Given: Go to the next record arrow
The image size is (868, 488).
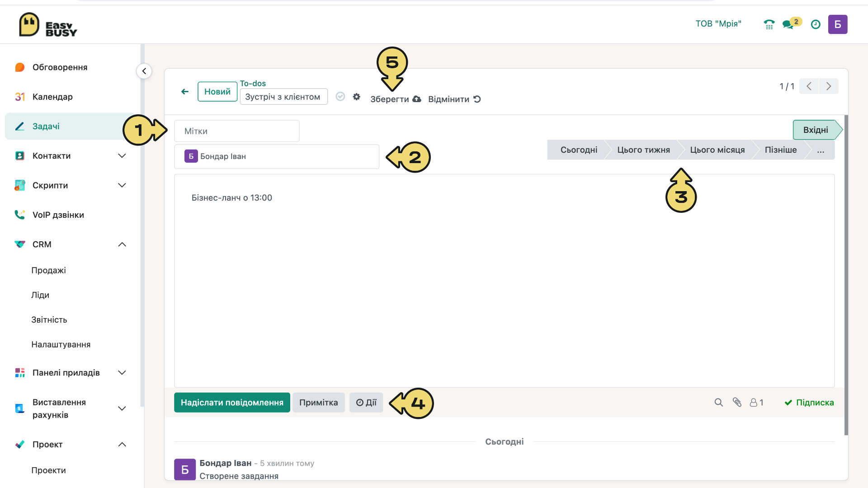Looking at the screenshot, I should [829, 86].
